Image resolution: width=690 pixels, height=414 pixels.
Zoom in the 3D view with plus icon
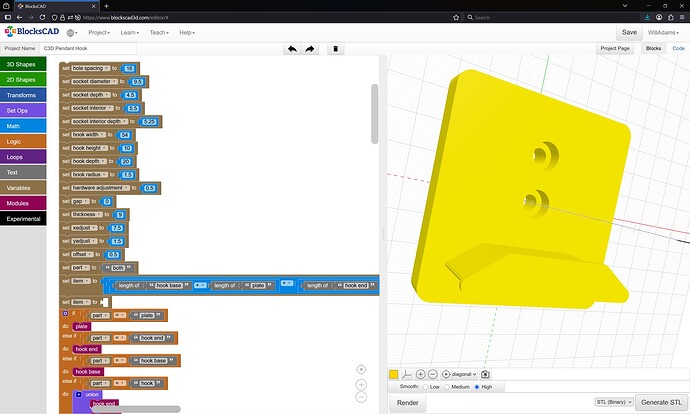(420, 374)
